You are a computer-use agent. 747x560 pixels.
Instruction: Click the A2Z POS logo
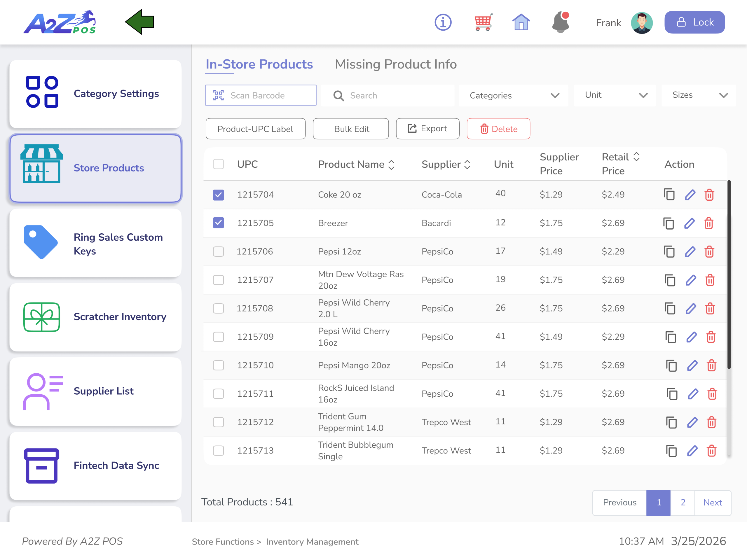[x=60, y=22]
